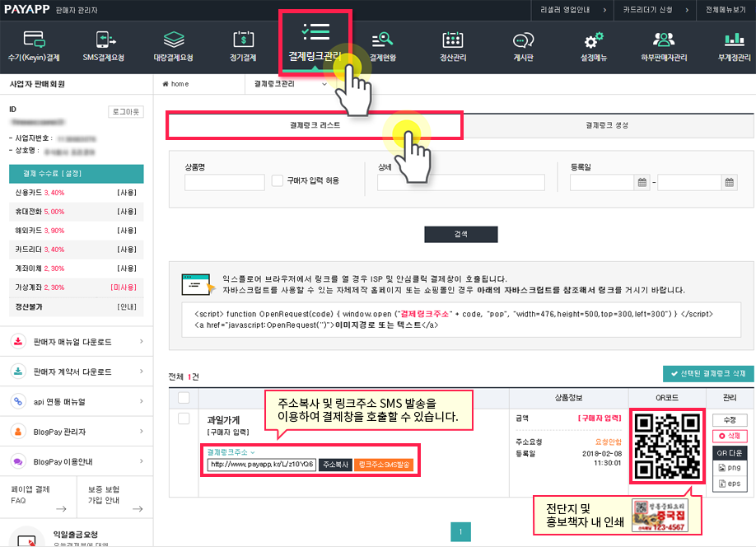Click the 과일가게 QR code image

click(667, 446)
